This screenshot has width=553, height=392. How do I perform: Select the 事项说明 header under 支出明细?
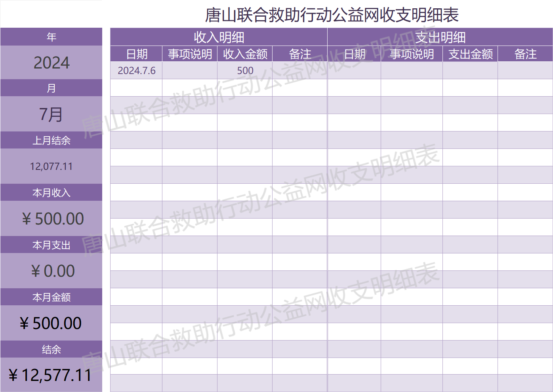[412, 54]
